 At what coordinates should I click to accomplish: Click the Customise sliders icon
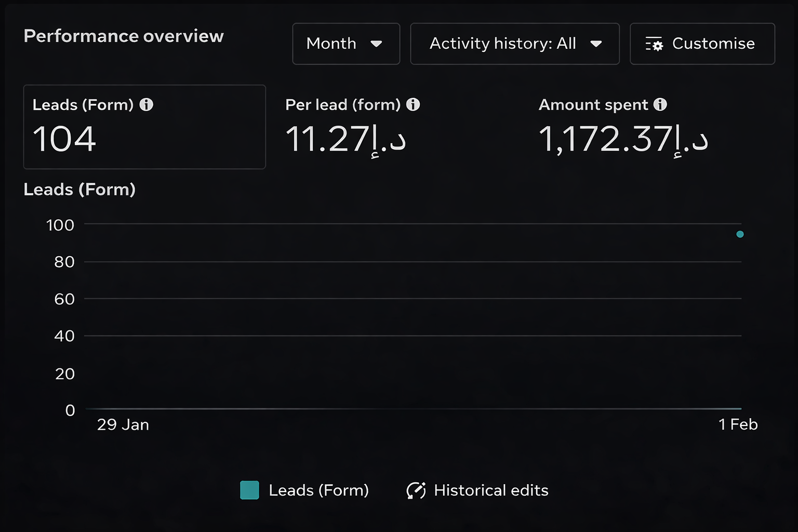[x=654, y=44]
